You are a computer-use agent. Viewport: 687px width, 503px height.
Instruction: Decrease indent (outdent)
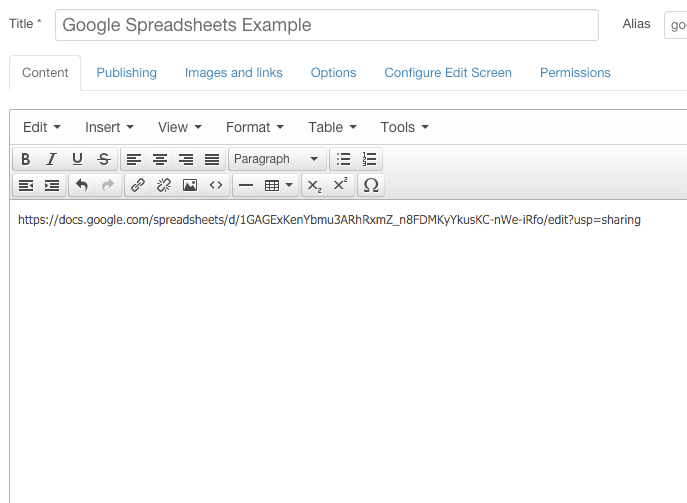tap(26, 185)
